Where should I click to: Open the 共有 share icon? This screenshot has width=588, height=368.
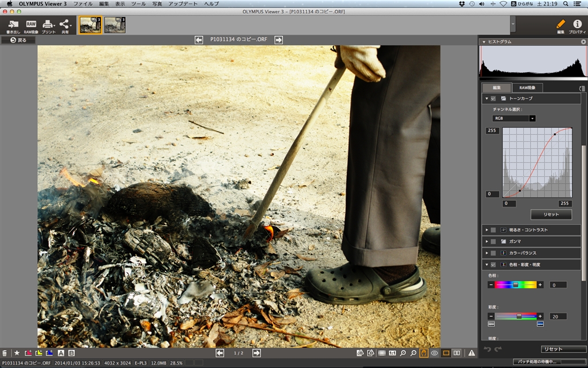click(65, 25)
